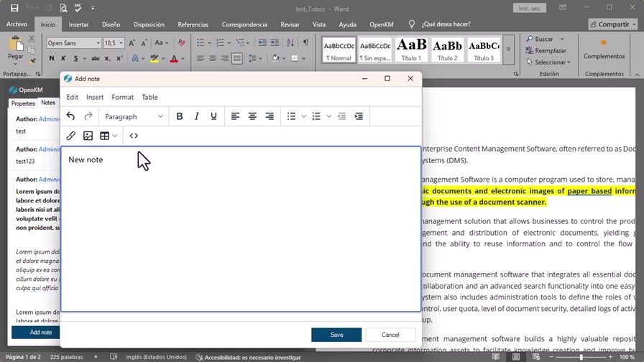The image size is (644, 362).
Task: Toggle bold in Add note editor toolbar
Action: tap(180, 116)
